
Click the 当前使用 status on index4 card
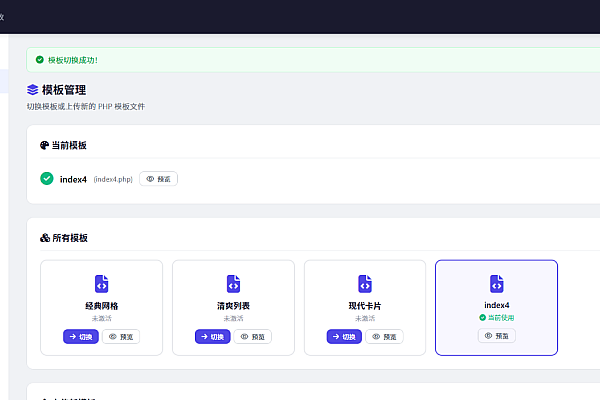[x=497, y=318]
